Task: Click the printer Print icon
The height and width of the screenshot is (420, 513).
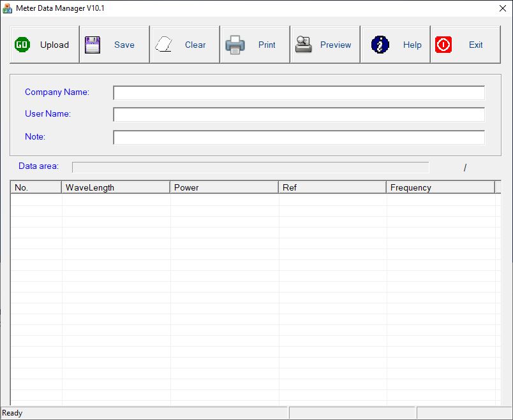Action: (x=235, y=45)
